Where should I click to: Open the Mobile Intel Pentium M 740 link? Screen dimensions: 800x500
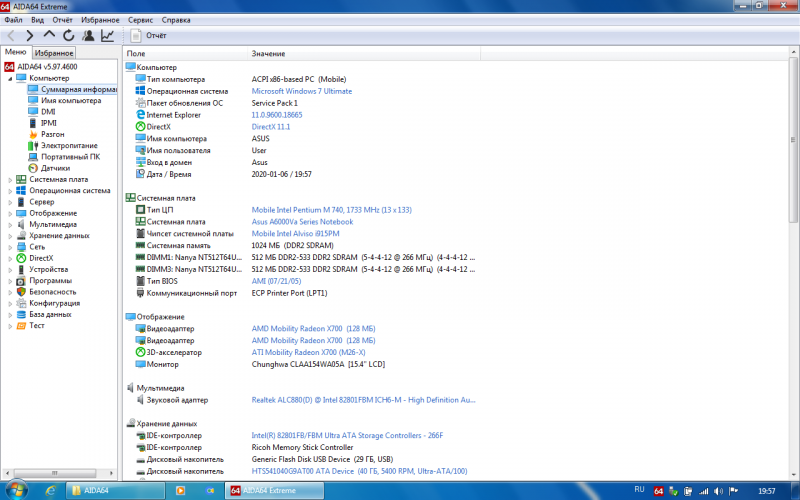coord(331,210)
